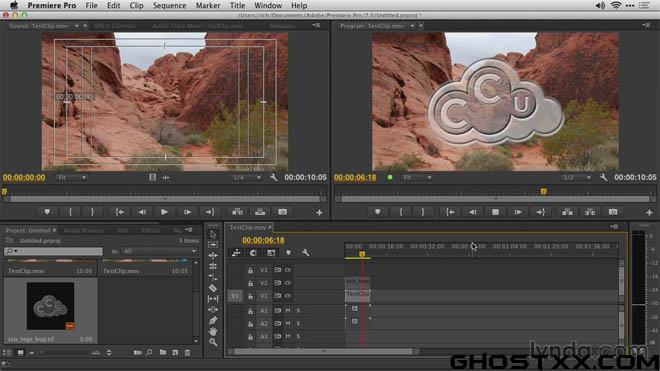Select the Zoom tool
This screenshot has width=660, height=371.
[213, 342]
